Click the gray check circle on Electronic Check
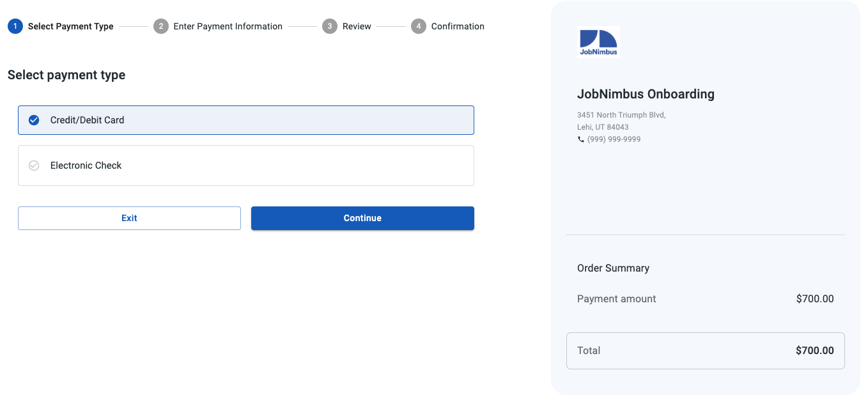 click(x=33, y=165)
